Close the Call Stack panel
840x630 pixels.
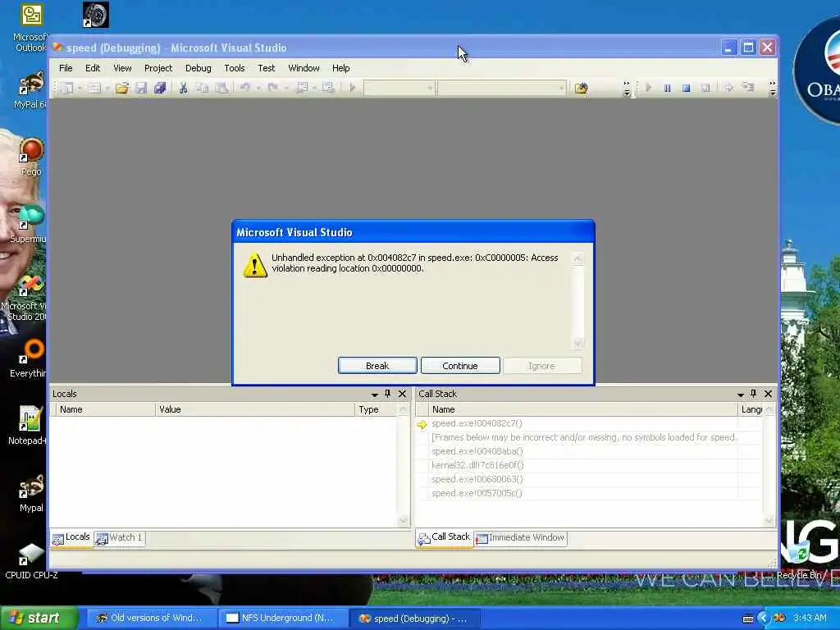click(768, 394)
